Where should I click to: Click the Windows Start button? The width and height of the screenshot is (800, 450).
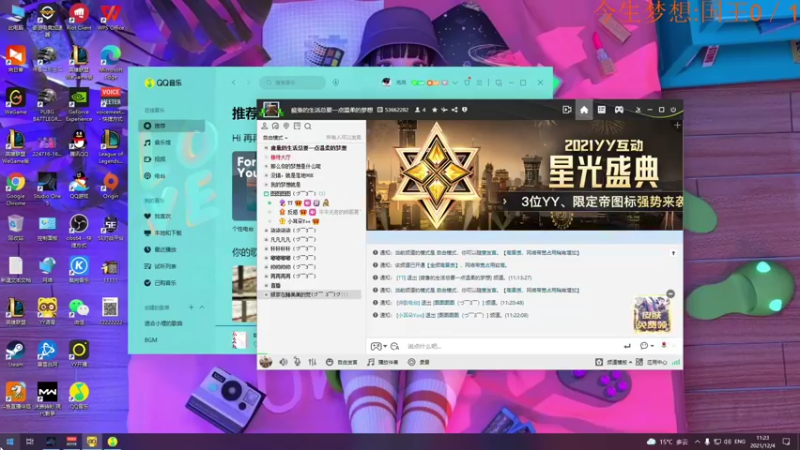(x=10, y=441)
